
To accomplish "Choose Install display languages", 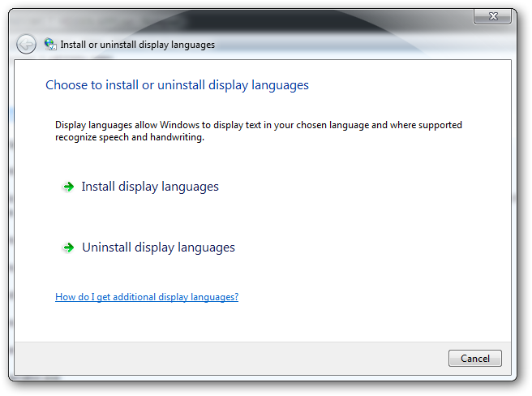I will (x=150, y=187).
